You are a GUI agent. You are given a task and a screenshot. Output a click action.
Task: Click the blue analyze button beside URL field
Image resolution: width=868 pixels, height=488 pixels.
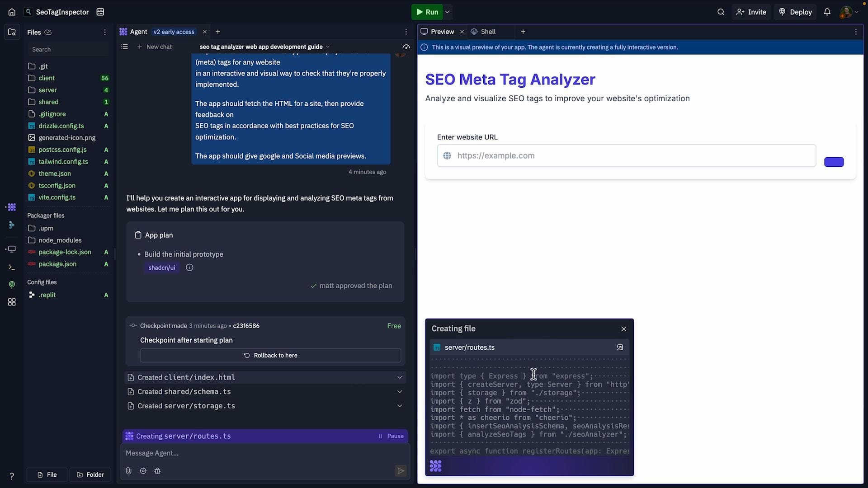(834, 162)
